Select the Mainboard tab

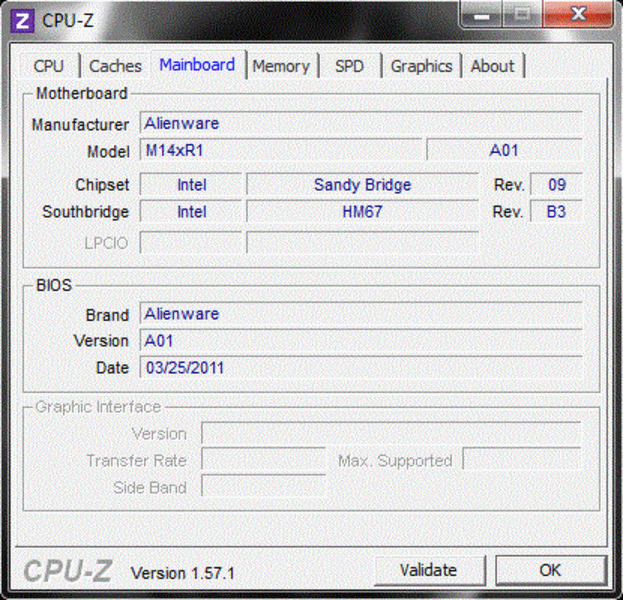[197, 64]
